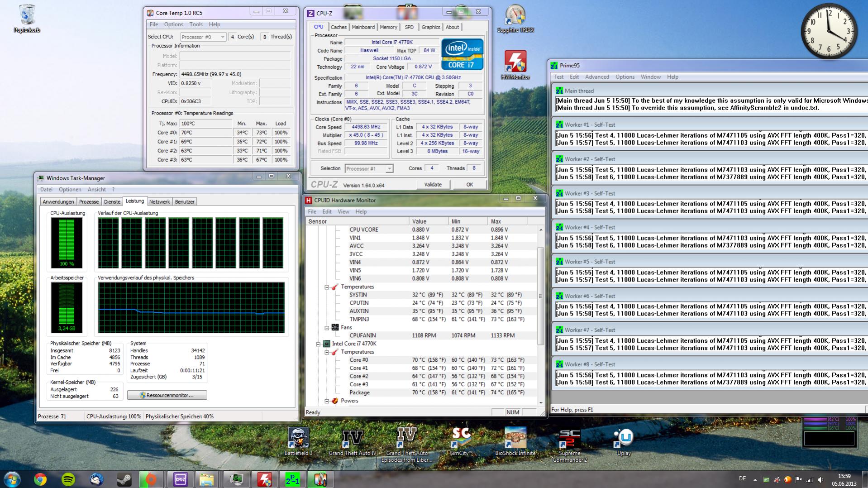
Task: Collapse the Fans node in Hardware Monitor
Action: (x=327, y=328)
